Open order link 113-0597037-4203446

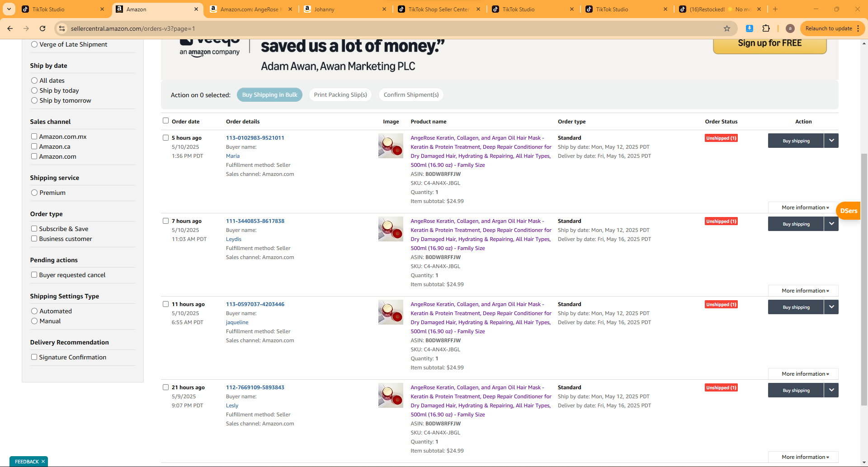[x=255, y=304]
